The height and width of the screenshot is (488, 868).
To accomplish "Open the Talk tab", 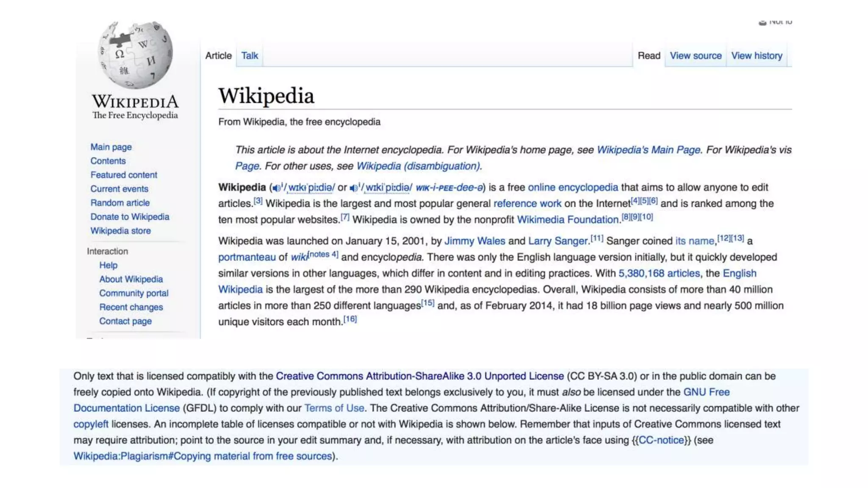I will (249, 55).
